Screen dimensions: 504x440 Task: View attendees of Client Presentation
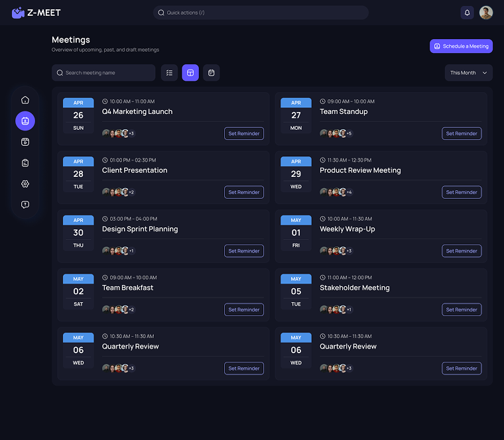tap(119, 192)
